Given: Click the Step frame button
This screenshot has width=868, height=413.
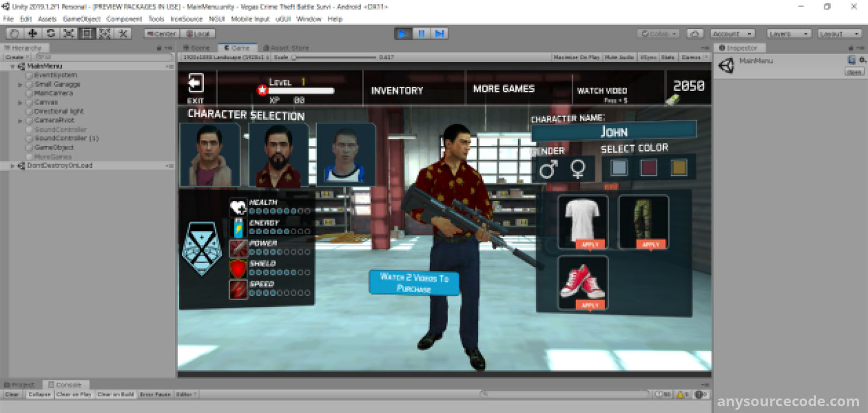Looking at the screenshot, I should (439, 34).
